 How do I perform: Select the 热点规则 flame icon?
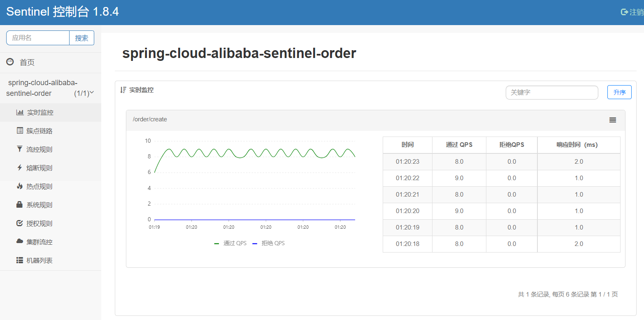coord(19,186)
